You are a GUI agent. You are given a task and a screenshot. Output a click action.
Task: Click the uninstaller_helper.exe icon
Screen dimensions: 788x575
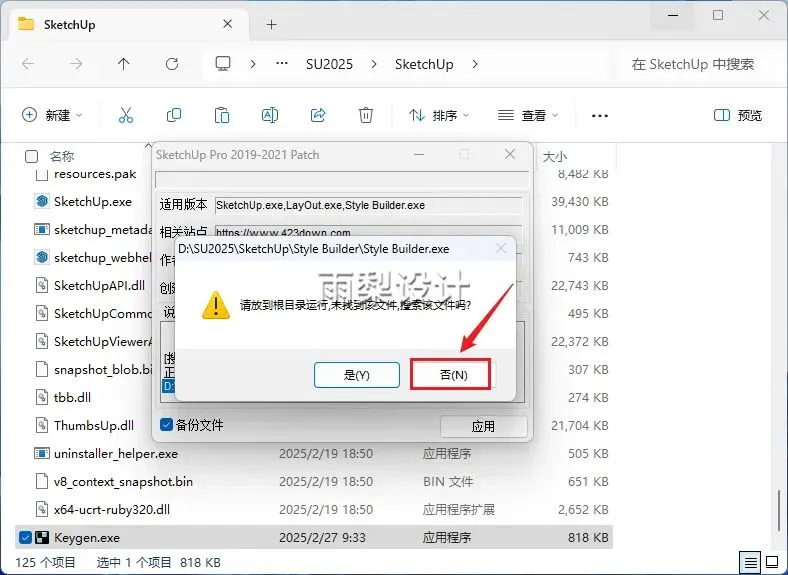42,453
